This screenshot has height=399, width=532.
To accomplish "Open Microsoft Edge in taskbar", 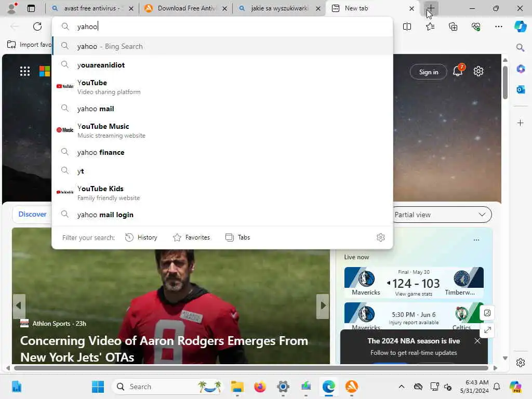I will coord(328,387).
